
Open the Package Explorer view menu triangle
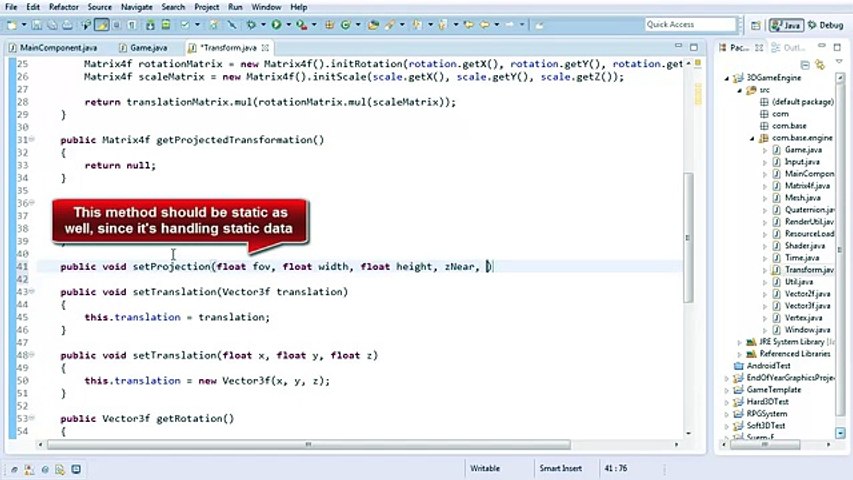(839, 61)
